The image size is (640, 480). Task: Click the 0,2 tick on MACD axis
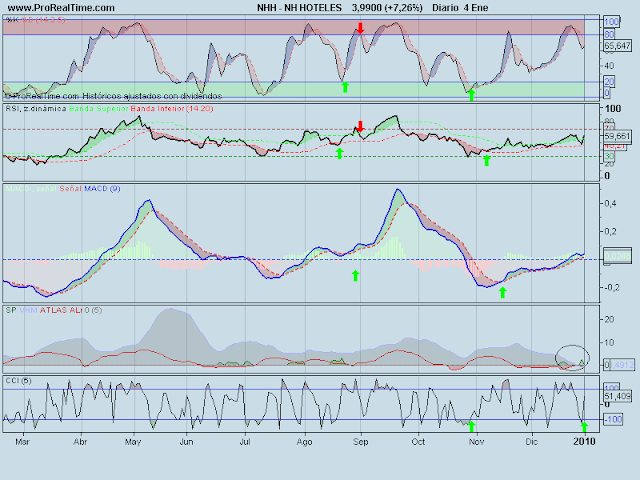[610, 231]
